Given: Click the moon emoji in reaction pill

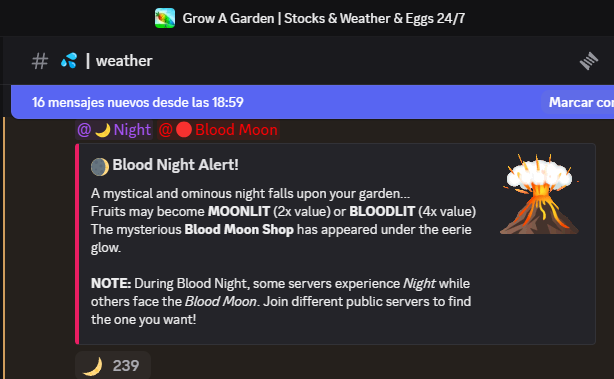Looking at the screenshot, I should pos(93,366).
